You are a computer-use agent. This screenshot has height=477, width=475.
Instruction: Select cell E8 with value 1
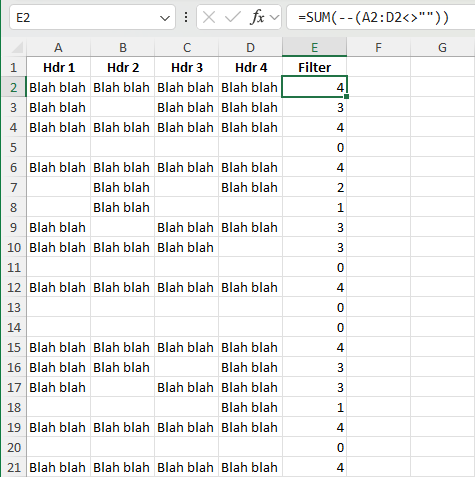(x=315, y=207)
